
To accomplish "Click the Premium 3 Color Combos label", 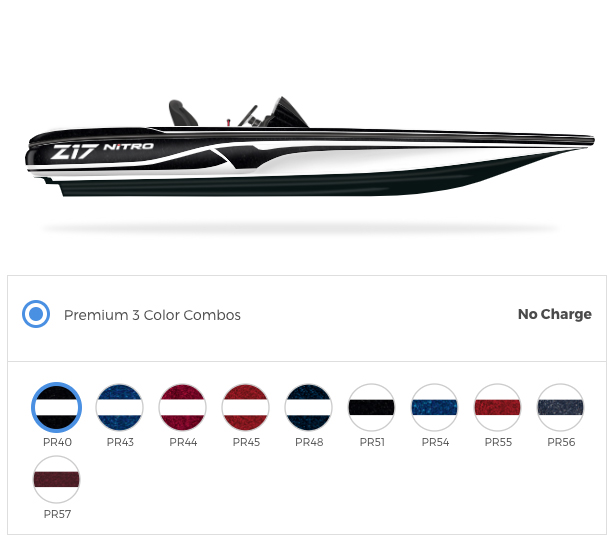I will [x=152, y=315].
